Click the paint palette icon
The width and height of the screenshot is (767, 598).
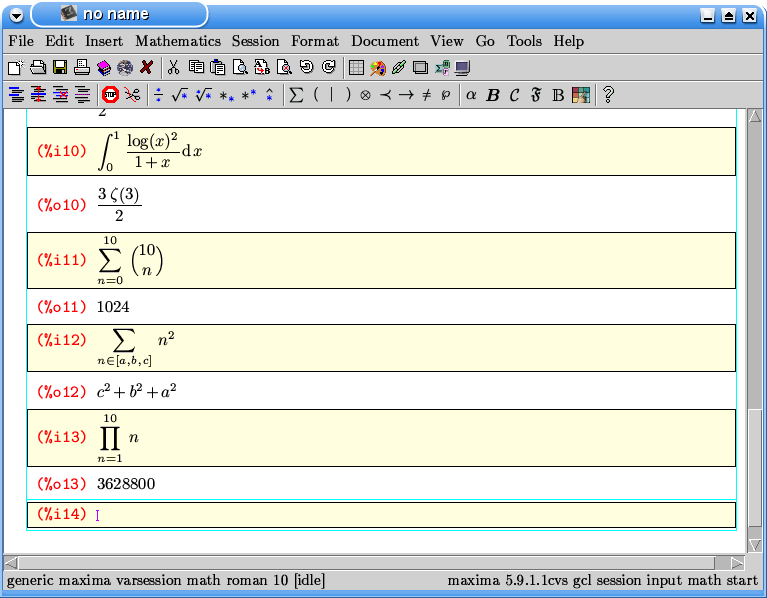[378, 67]
